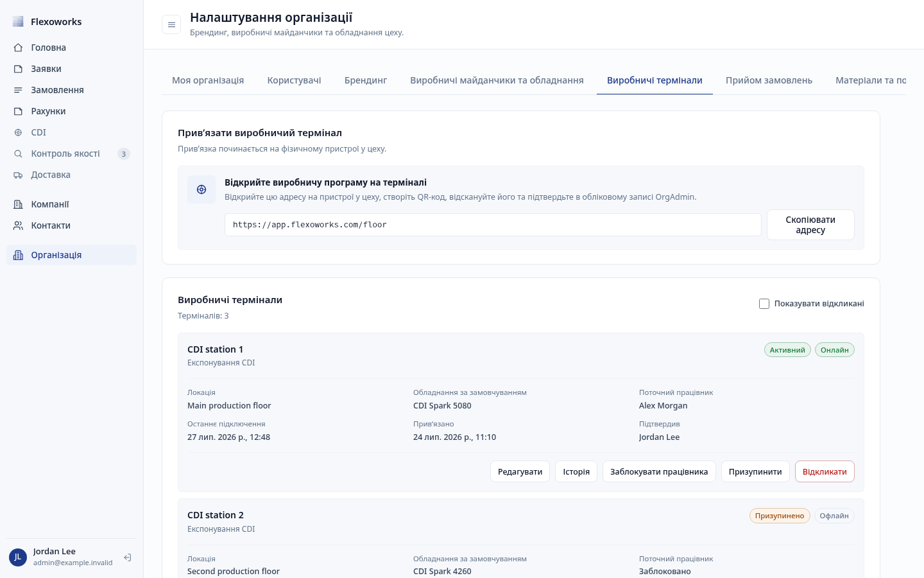Switch to the Моя організація tab
Image resolution: width=924 pixels, height=578 pixels.
(208, 80)
